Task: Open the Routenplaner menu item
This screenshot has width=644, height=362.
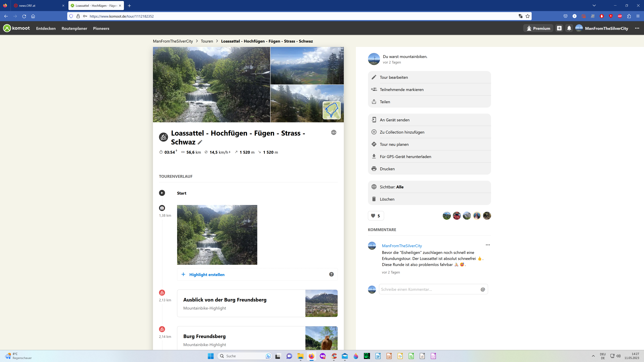Action: pyautogui.click(x=74, y=28)
